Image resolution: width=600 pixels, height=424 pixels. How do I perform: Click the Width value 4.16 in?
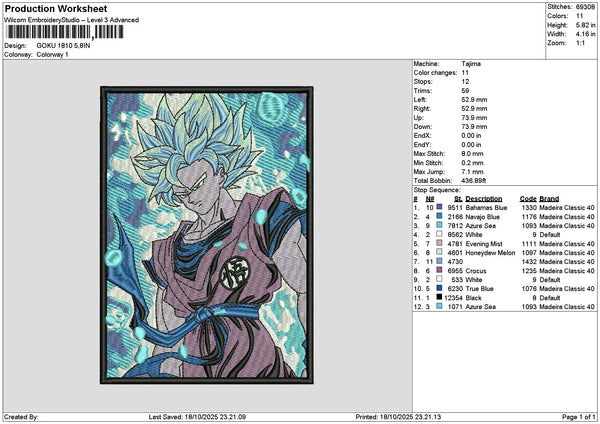585,34
